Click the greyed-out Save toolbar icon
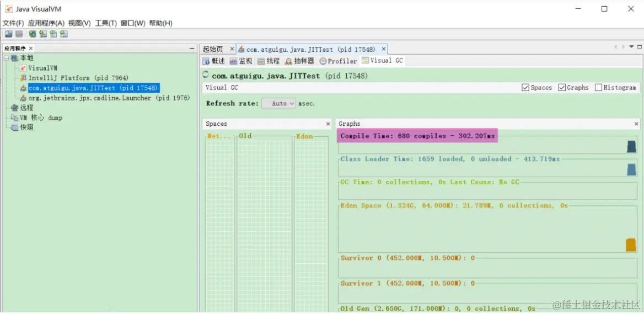Screen dimensions: 644x314 coord(19,34)
